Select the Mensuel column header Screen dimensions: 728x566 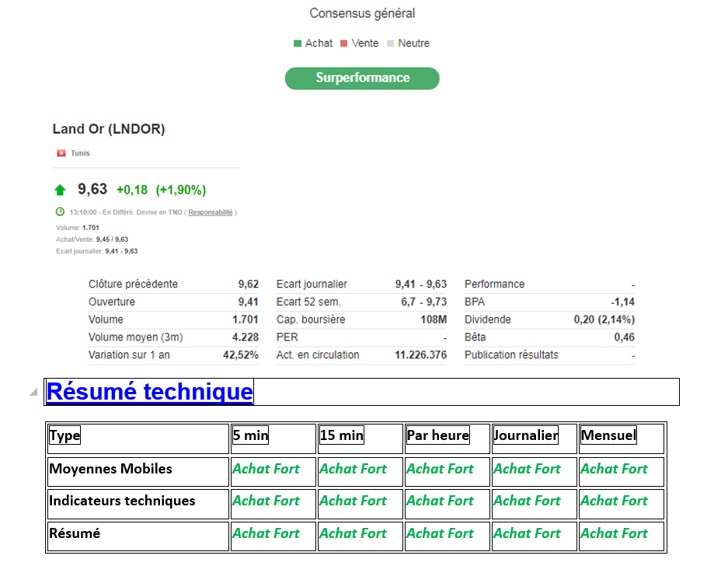608,435
